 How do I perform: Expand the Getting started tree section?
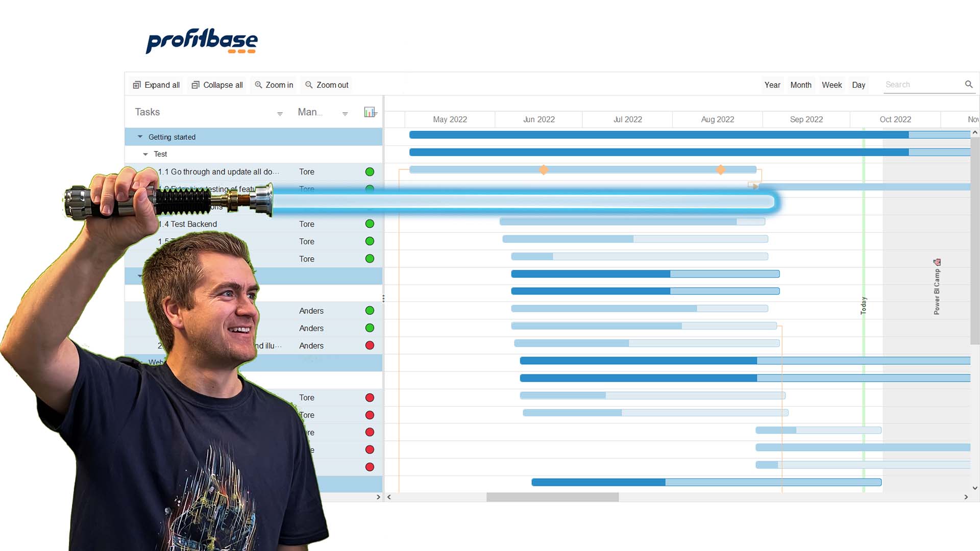pos(140,137)
